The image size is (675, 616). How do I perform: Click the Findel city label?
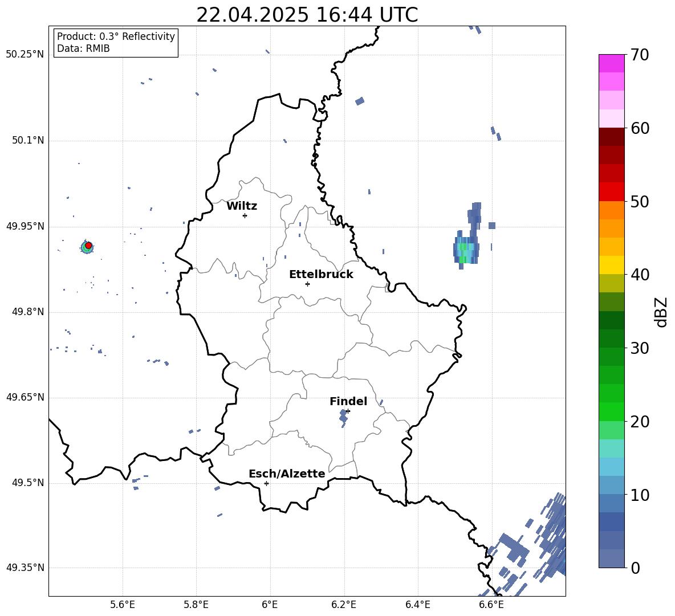coord(348,401)
